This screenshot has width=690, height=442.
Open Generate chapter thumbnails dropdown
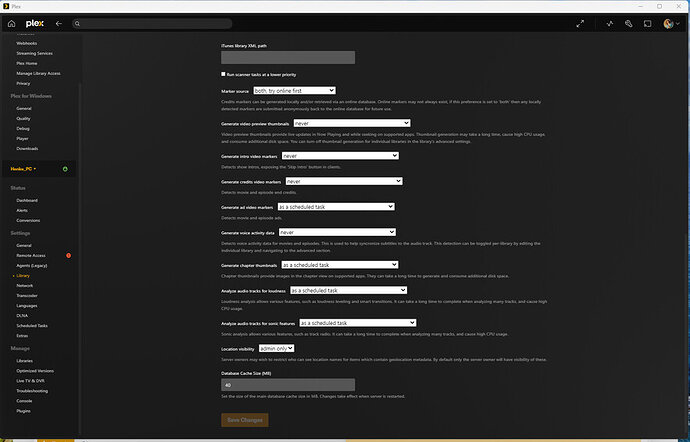[340, 265]
